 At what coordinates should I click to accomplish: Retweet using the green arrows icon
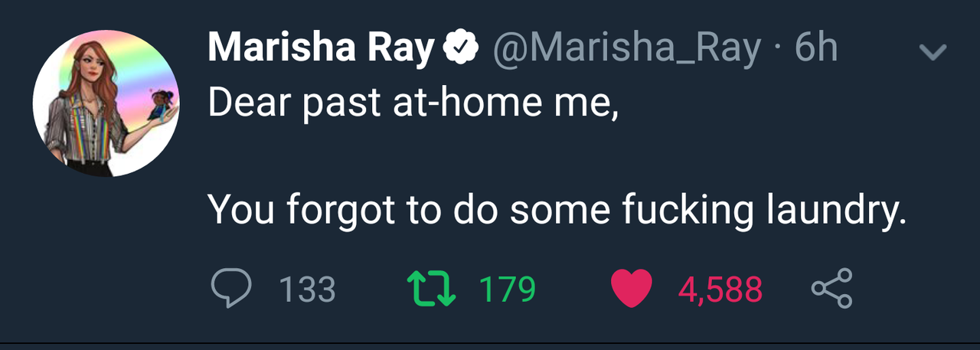click(x=430, y=289)
